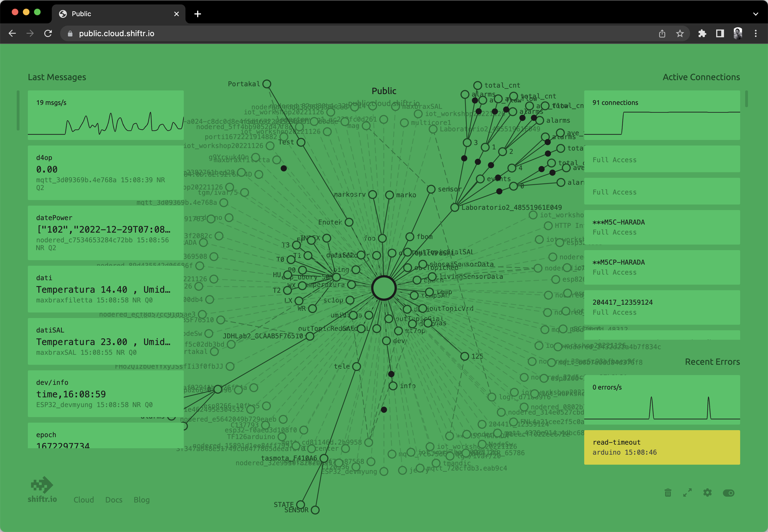Click the sensor node circle

[x=431, y=189]
